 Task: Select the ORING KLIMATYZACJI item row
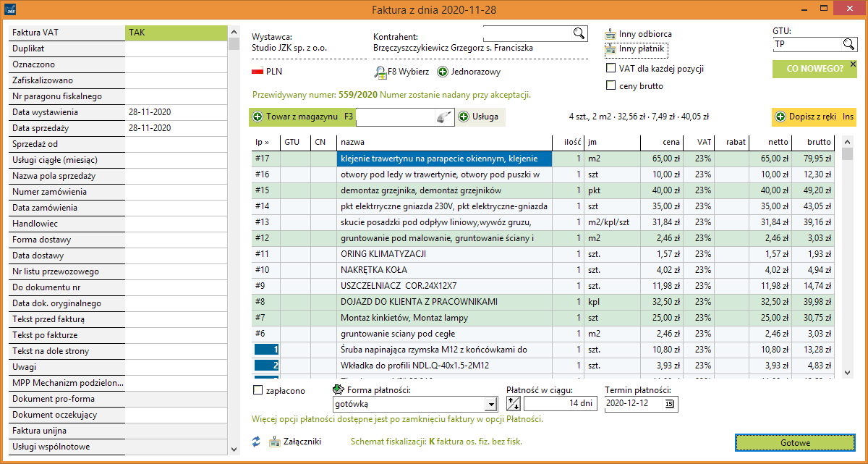point(542,254)
